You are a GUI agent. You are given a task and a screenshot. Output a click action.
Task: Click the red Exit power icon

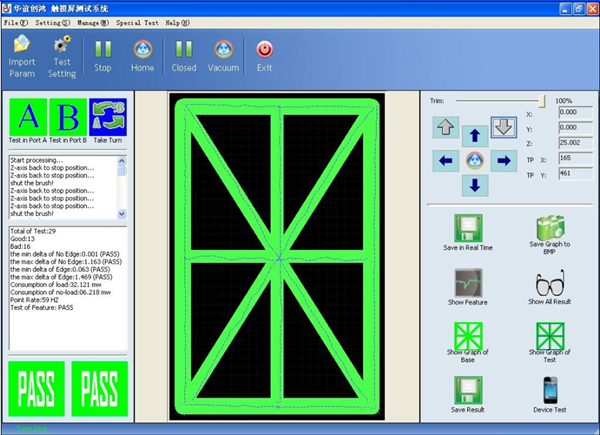click(x=264, y=49)
